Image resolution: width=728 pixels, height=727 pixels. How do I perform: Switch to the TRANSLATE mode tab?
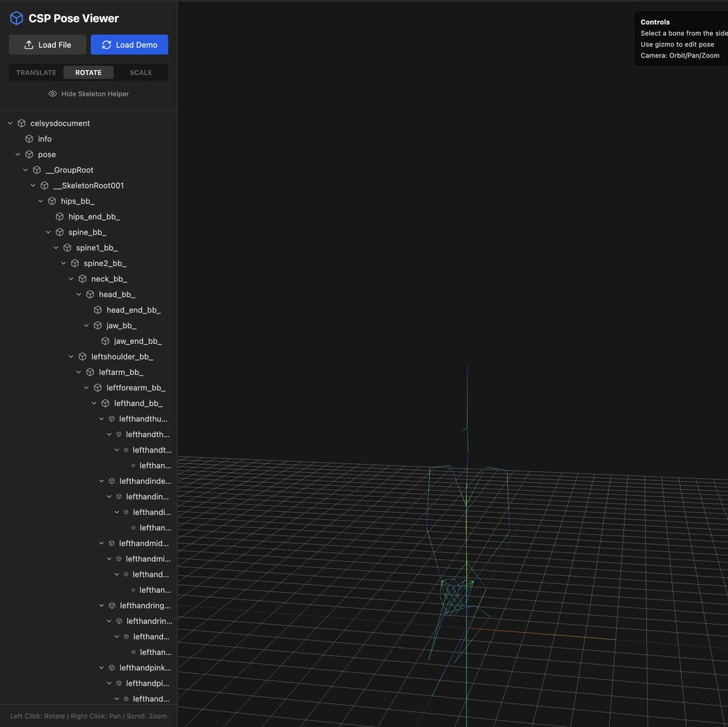pyautogui.click(x=36, y=72)
